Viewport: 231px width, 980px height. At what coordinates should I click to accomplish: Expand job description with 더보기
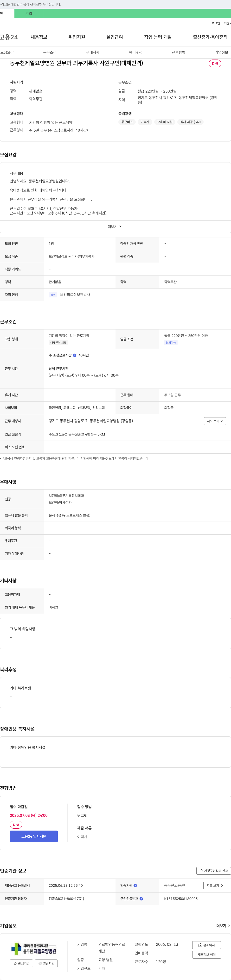115,226
